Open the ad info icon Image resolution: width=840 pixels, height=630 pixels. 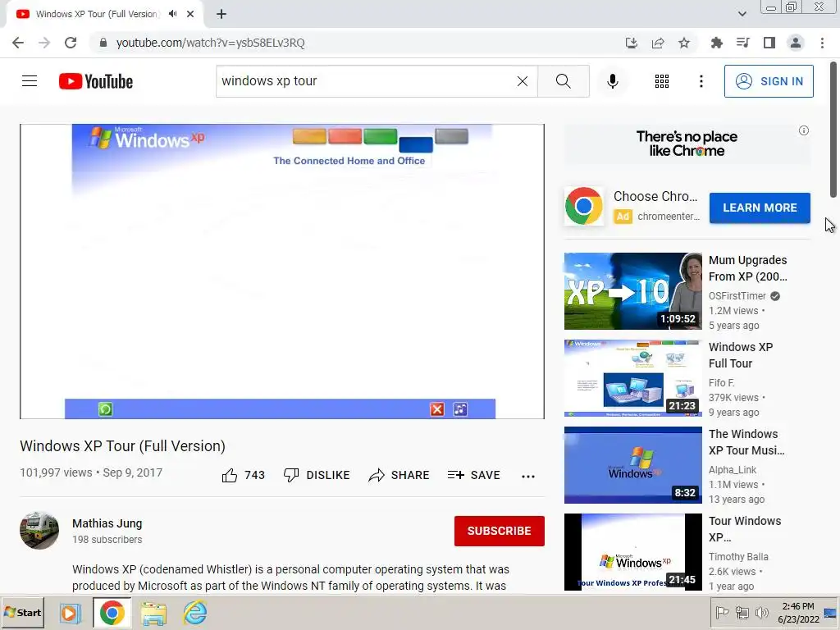pyautogui.click(x=804, y=130)
